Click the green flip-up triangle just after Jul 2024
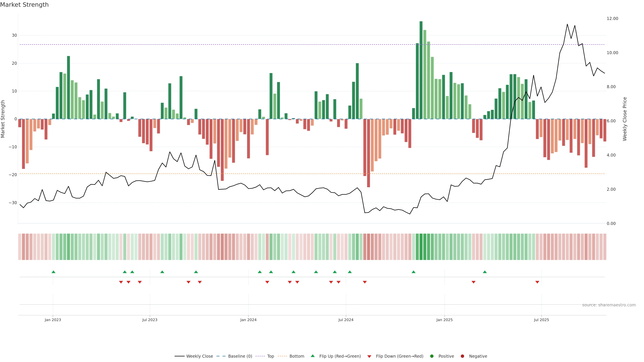Image resolution: width=644 pixels, height=362 pixels. (x=350, y=272)
